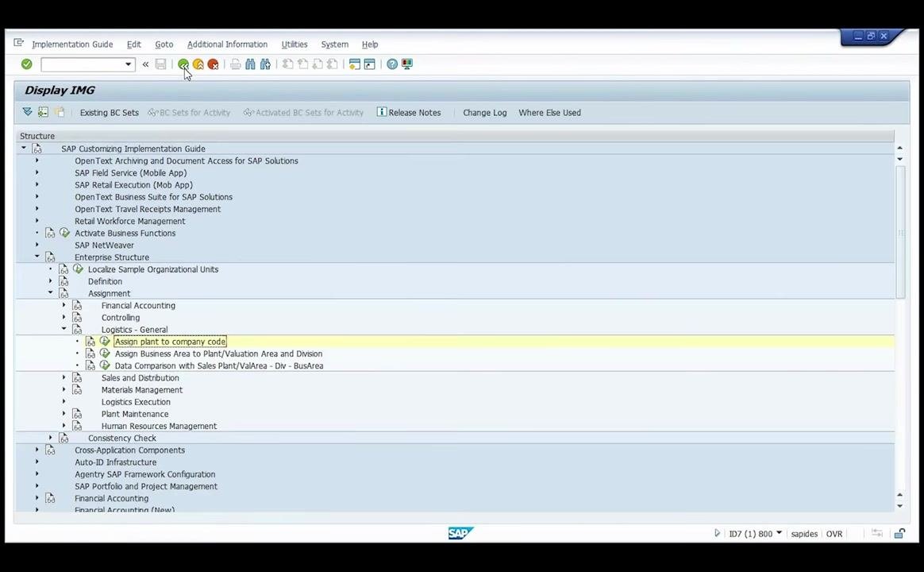
Task: Click the BC Sets for Activity button
Action: [x=189, y=113]
